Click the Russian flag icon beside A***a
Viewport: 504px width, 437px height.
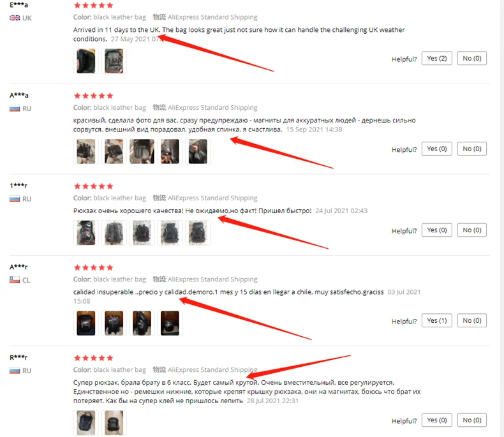click(15, 108)
